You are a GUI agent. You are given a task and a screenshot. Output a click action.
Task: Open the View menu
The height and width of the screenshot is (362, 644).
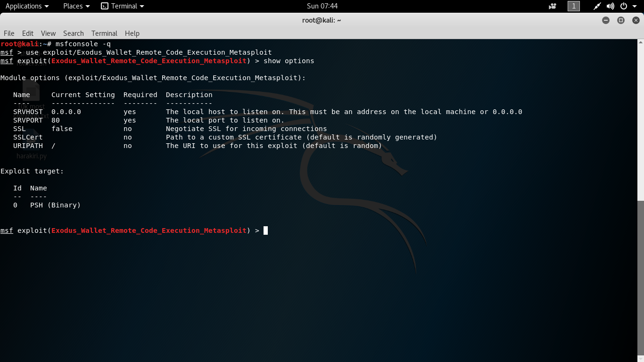coord(48,33)
